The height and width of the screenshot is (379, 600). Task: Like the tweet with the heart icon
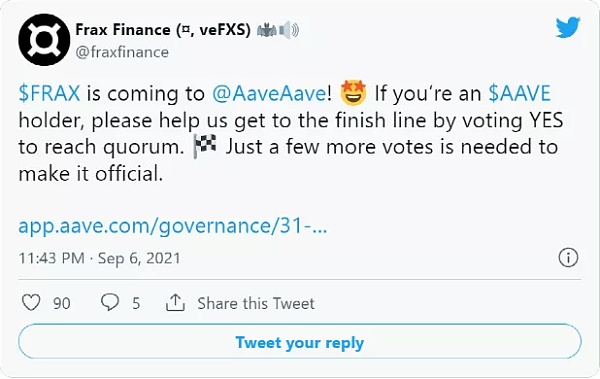click(31, 302)
